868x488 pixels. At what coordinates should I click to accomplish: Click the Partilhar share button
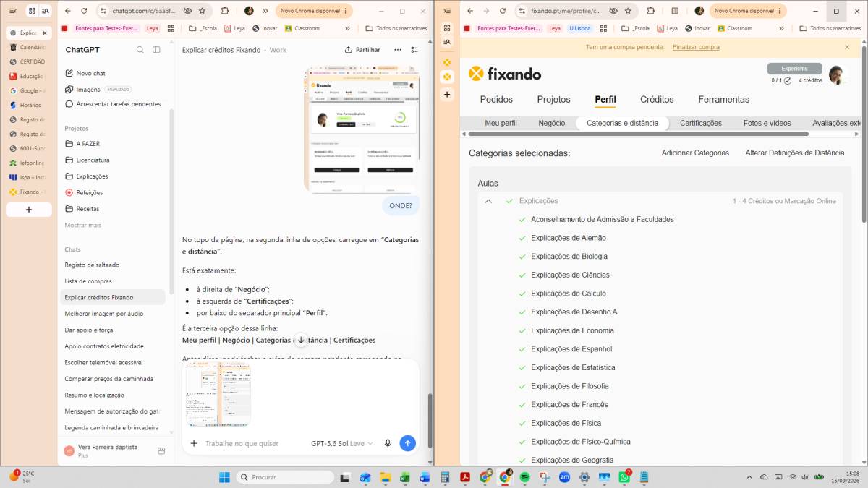click(362, 50)
